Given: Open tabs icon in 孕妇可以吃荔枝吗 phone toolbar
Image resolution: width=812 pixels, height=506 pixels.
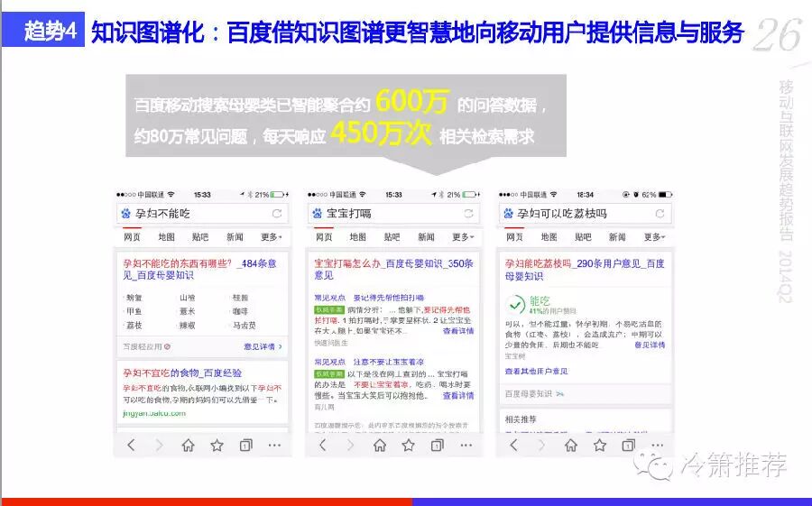Looking at the screenshot, I should point(629,445).
